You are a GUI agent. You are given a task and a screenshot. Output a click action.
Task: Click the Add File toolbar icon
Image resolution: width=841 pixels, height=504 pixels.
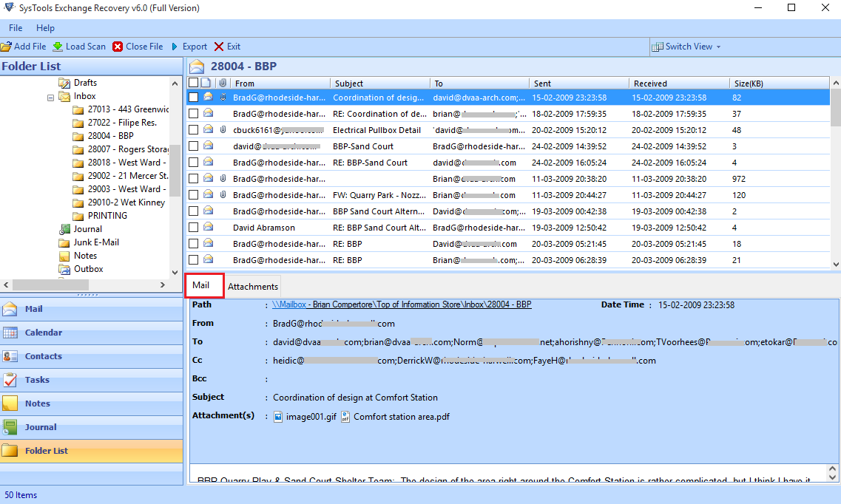pos(6,47)
